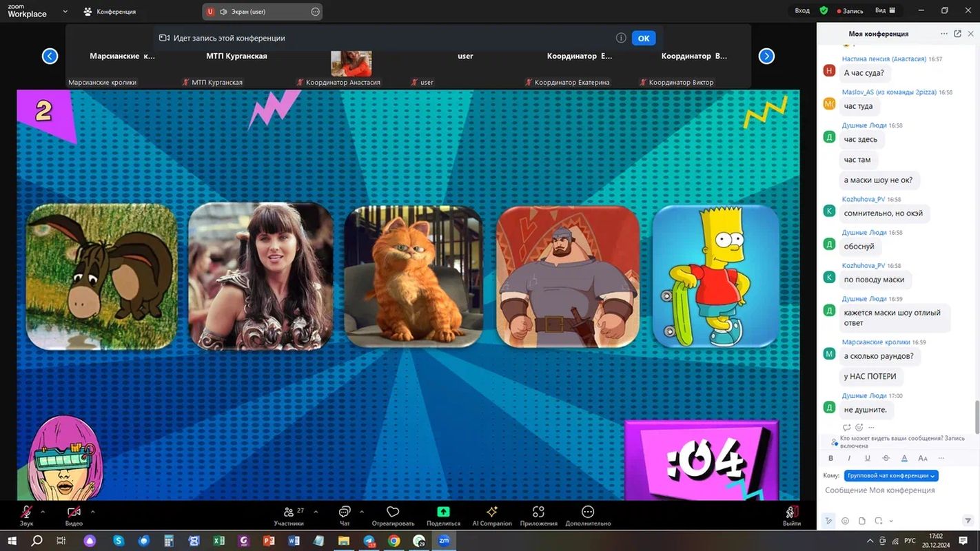Image resolution: width=980 pixels, height=551 pixels.
Task: Start camera with the Видео button
Action: click(x=74, y=515)
